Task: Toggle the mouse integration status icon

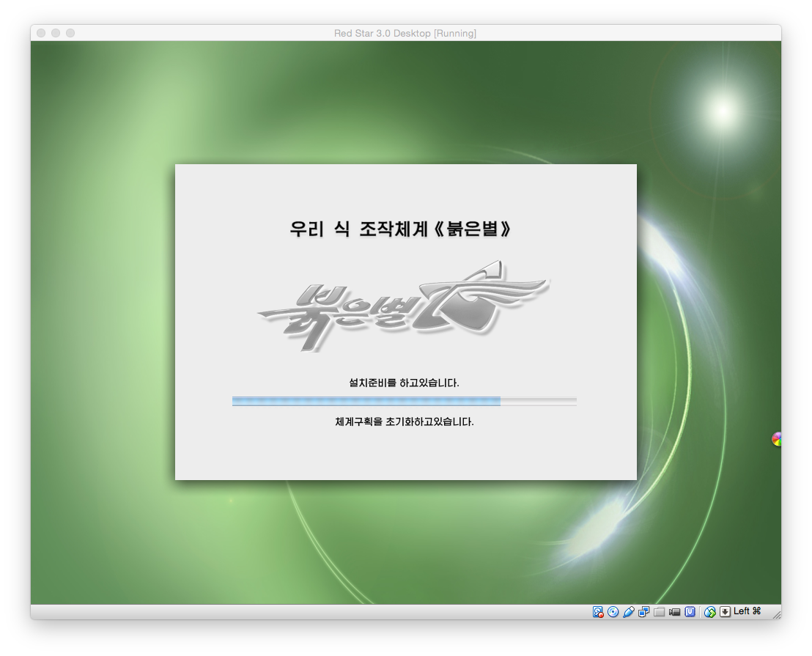Action: [x=710, y=612]
